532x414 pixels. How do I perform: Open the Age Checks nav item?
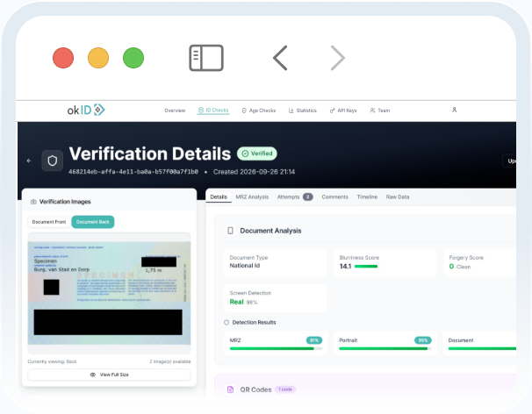(258, 111)
